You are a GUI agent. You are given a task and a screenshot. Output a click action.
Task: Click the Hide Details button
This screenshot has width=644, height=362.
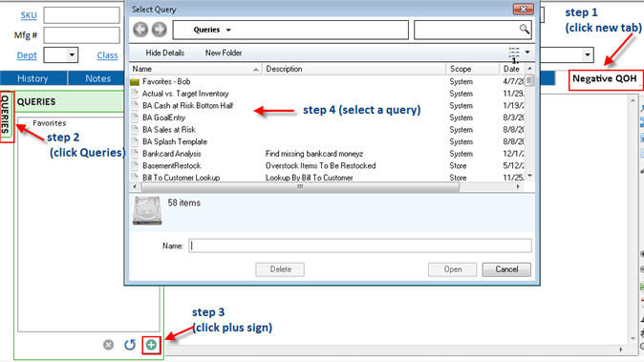click(164, 53)
